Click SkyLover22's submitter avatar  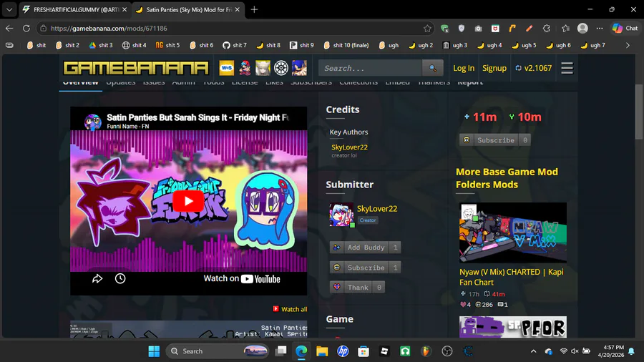(341, 214)
